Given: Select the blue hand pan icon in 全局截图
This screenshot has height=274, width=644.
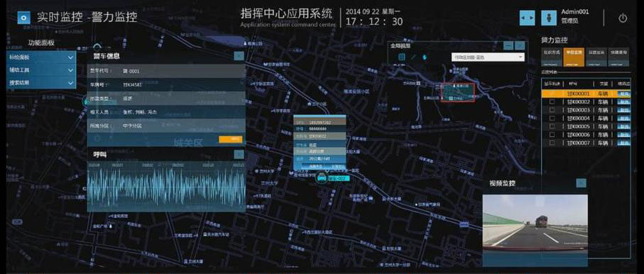Looking at the screenshot, I should [425, 57].
